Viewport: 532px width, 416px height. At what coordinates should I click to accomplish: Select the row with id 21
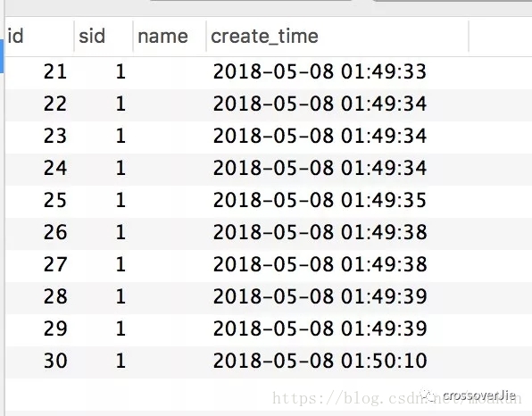pyautogui.click(x=269, y=72)
